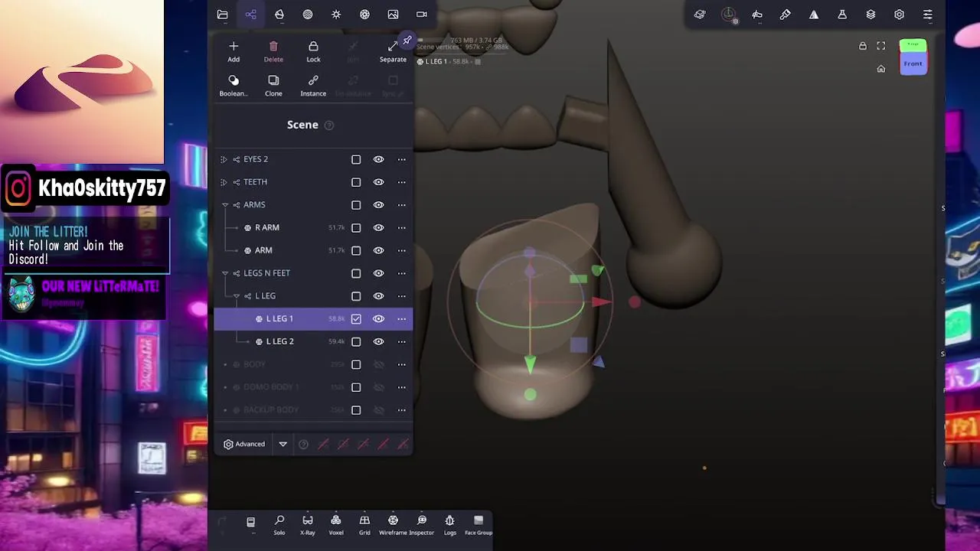Viewport: 980px width, 551px height.
Task: Snap view using the Front cube face
Action: (913, 64)
